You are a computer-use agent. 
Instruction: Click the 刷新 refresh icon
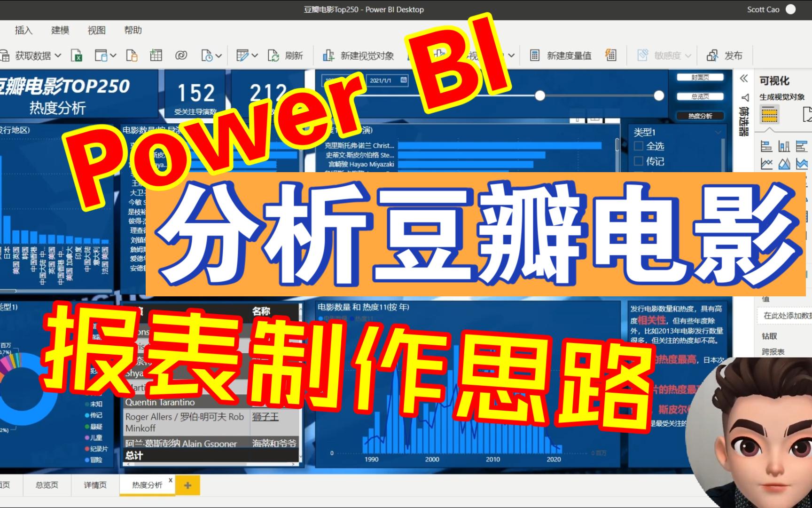tap(273, 56)
